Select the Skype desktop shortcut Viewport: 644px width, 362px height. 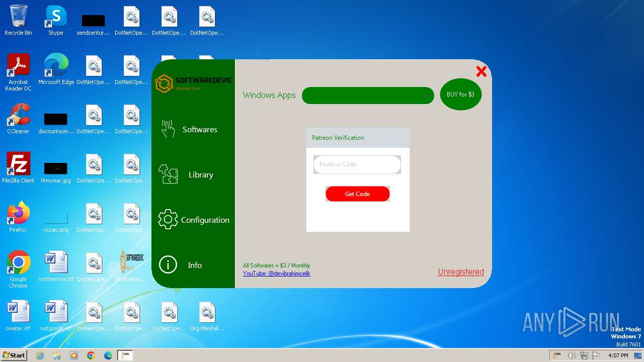click(55, 21)
